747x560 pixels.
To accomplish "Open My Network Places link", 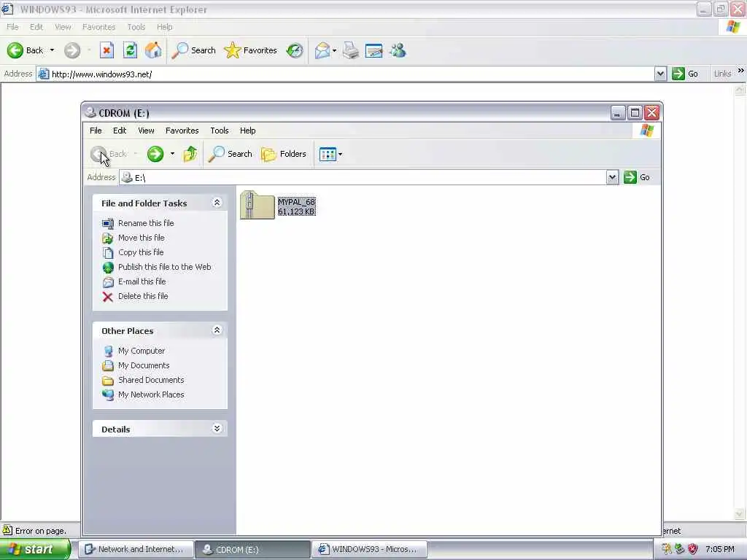I will pos(151,394).
